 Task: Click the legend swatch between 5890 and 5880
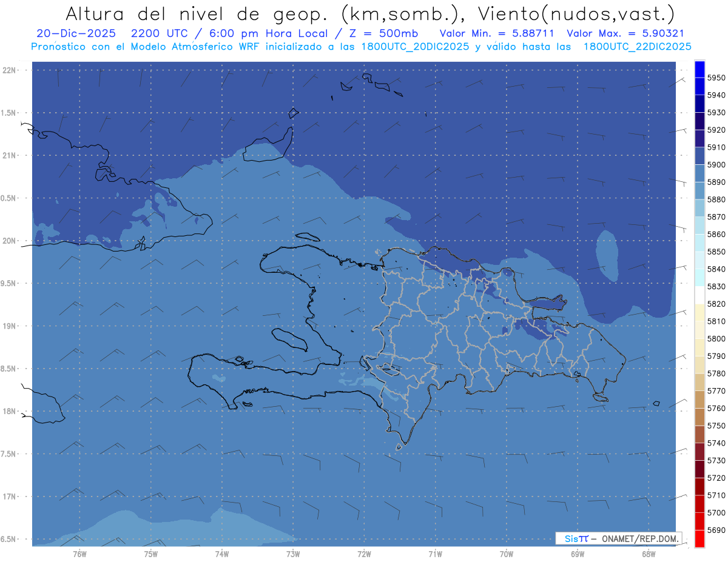(699, 191)
